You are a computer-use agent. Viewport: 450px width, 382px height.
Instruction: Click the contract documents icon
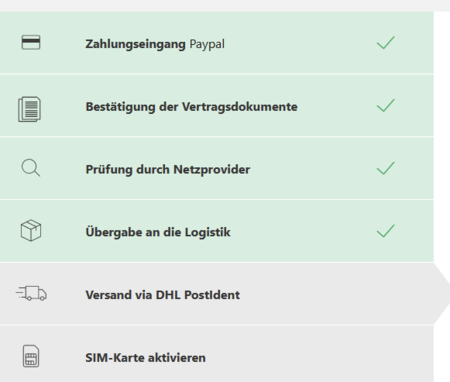(30, 109)
